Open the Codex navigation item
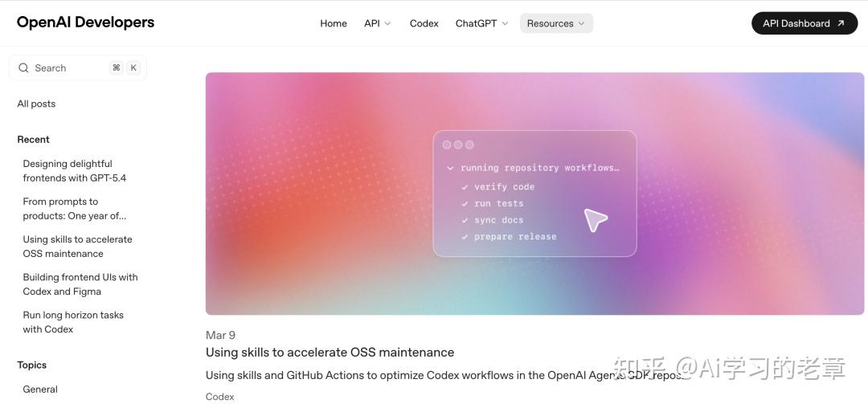868x404 pixels. click(424, 23)
